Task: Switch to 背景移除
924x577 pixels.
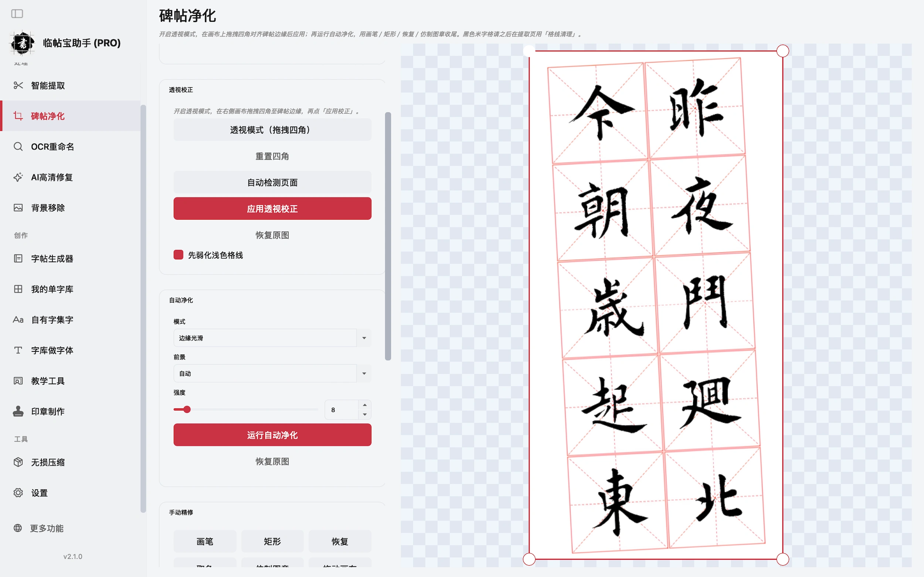Action: pos(71,207)
